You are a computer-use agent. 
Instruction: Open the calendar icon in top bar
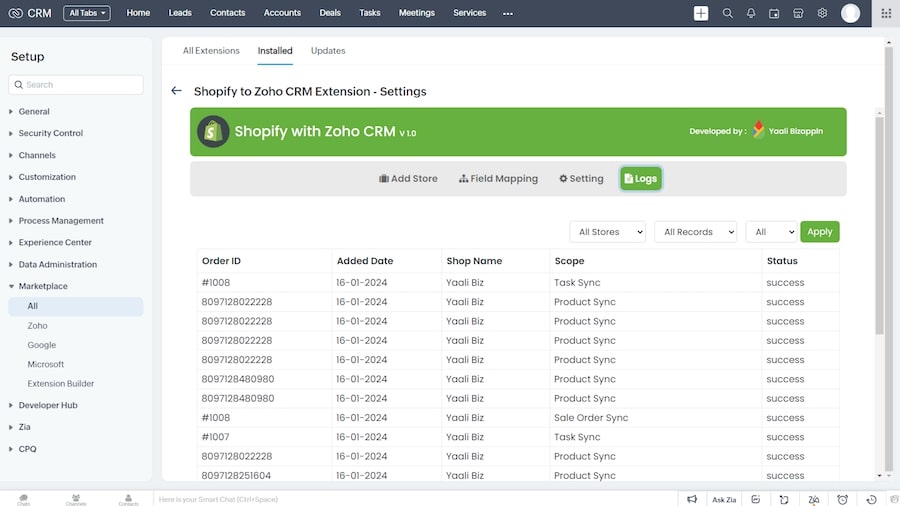point(774,13)
